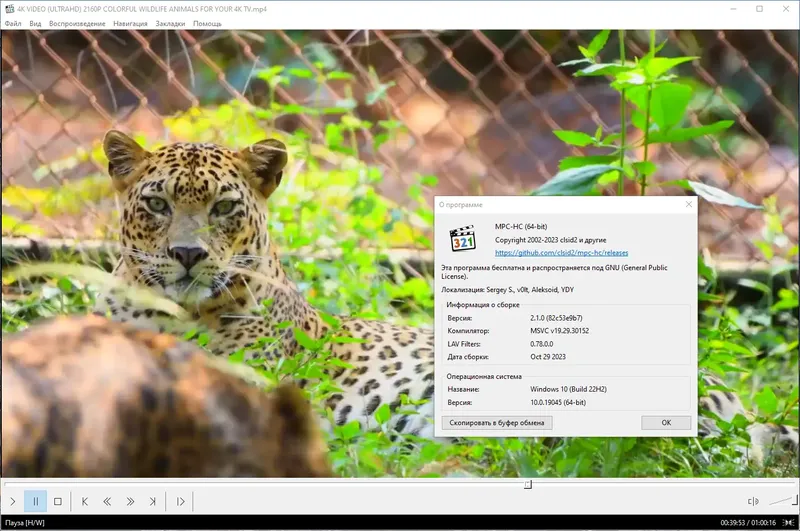Maximize the player window

click(759, 9)
